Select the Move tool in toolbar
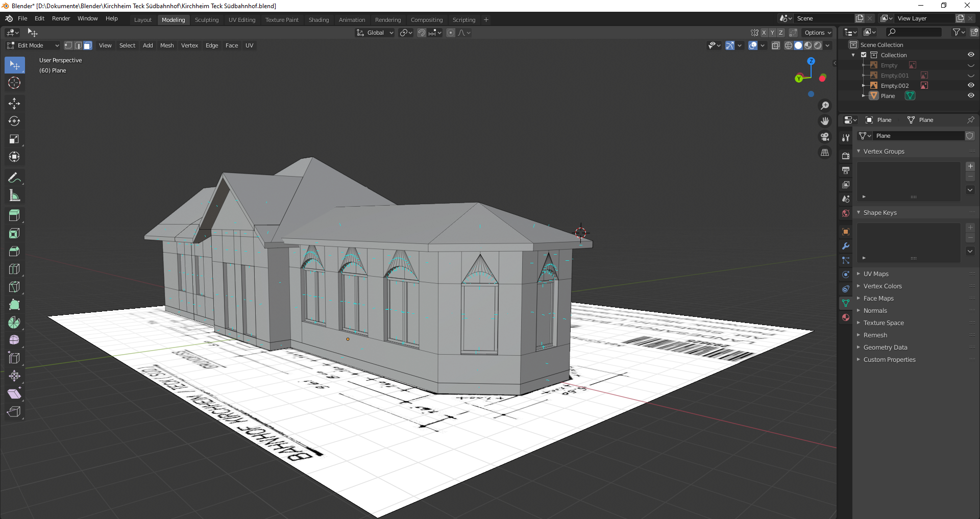Viewport: 980px width, 519px height. point(14,104)
